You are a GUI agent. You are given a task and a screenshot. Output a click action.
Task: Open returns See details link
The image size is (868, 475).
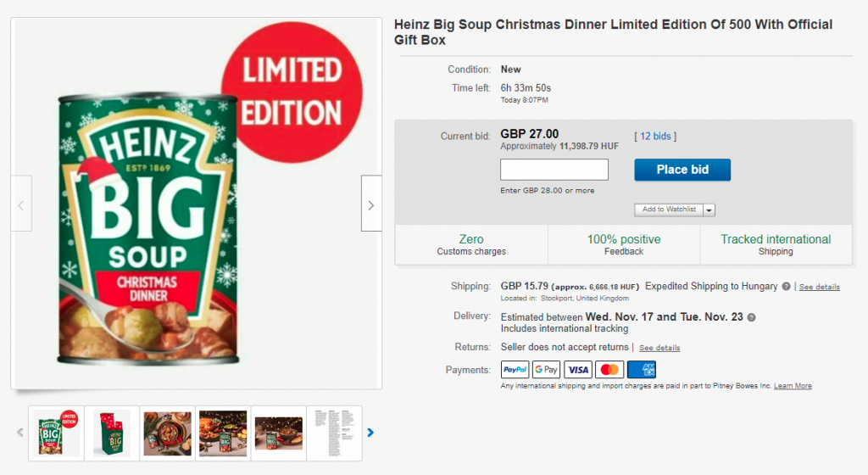[x=659, y=348]
